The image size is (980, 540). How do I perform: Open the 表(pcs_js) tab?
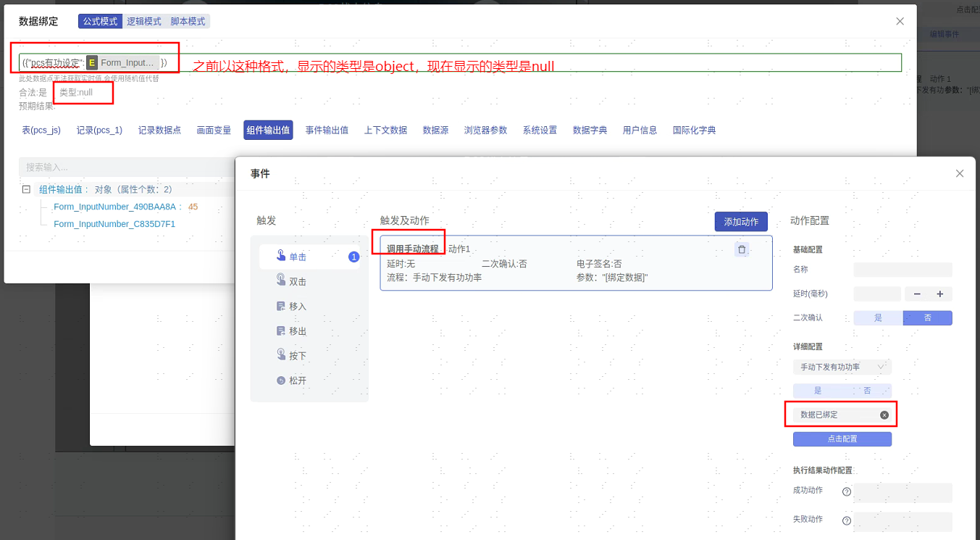click(x=41, y=130)
